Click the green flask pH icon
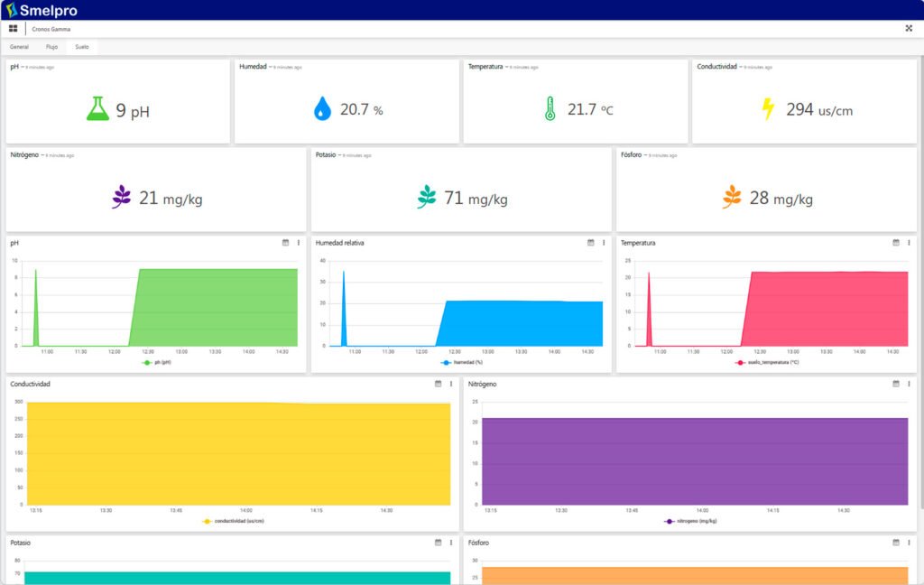Image resolution: width=924 pixels, height=585 pixels. pos(97,109)
